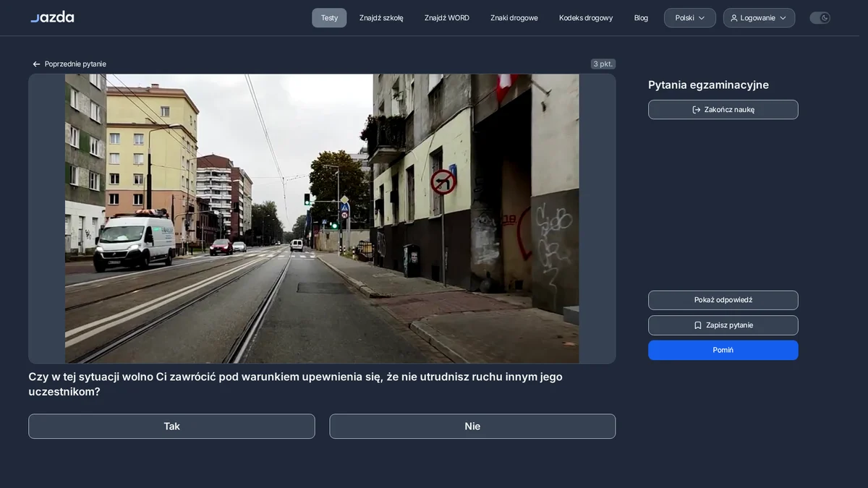Click the question text about zawrócić
868x488 pixels.
coord(295,384)
